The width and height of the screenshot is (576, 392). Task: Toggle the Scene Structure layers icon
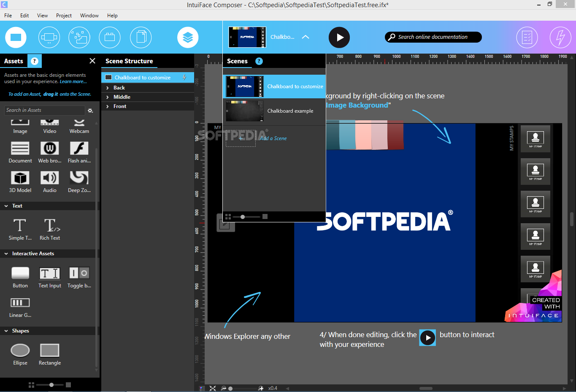point(188,38)
